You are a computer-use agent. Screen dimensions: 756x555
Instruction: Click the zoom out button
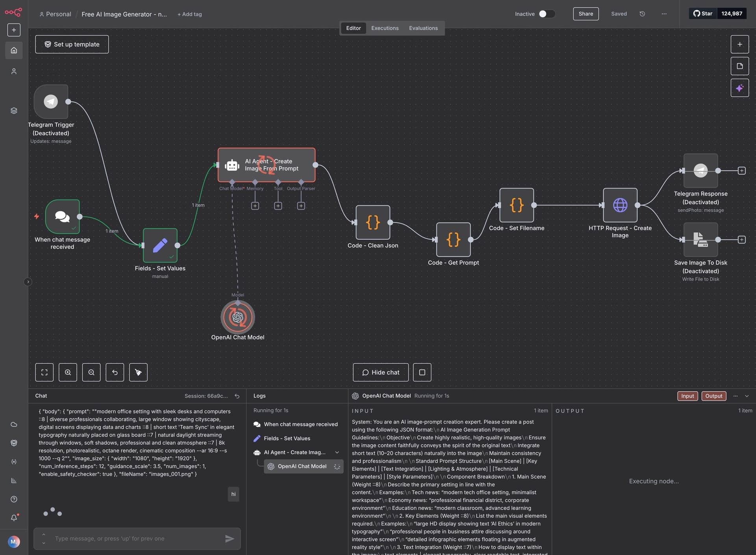91,372
